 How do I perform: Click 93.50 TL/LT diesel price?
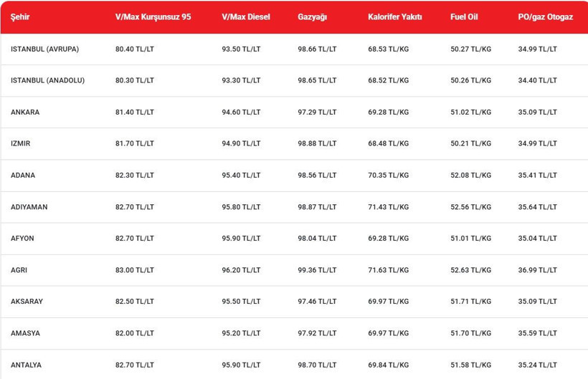click(241, 49)
